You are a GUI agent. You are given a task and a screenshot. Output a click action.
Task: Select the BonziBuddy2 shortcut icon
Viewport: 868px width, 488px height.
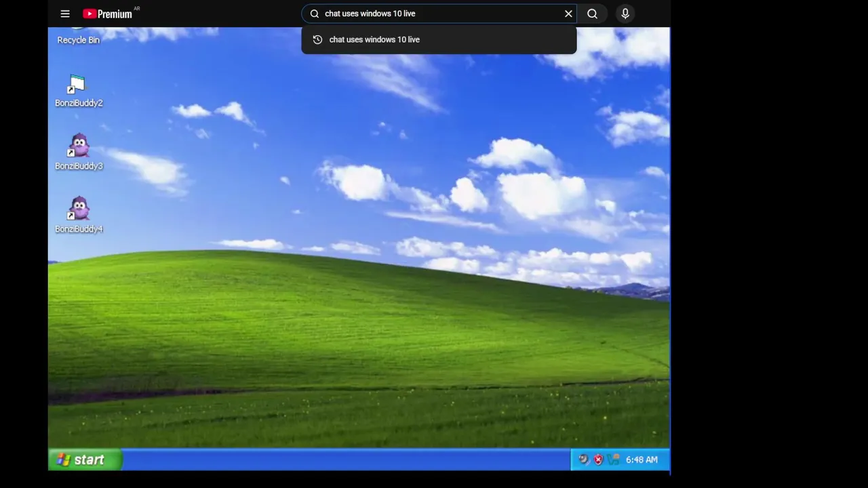[79, 91]
